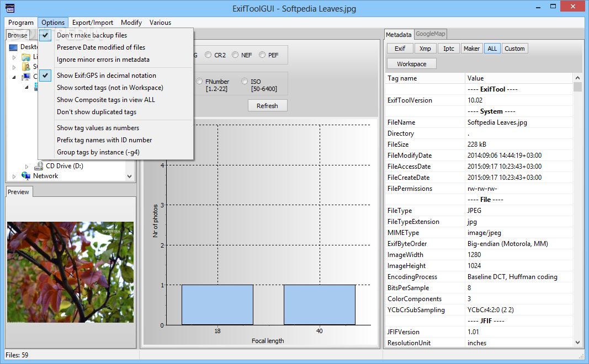Click the ALL metadata button

coord(492,49)
